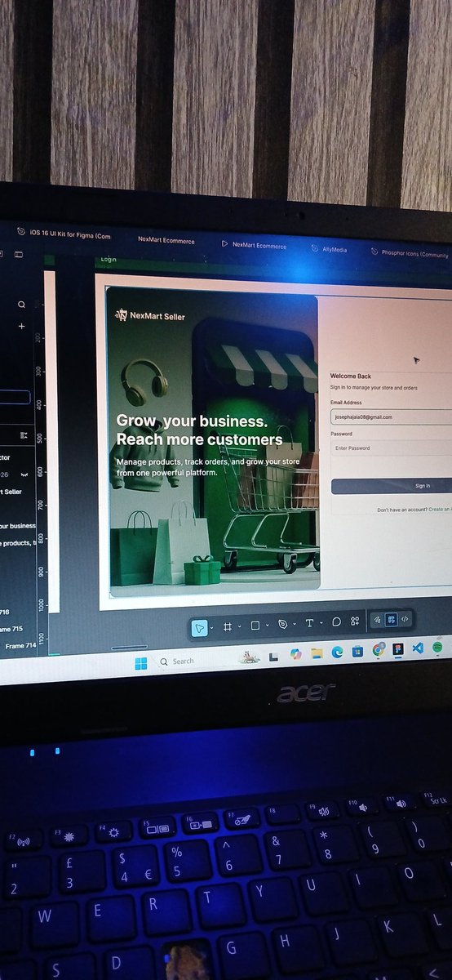
Task: Open Figma app icon on taskbar
Action: click(397, 649)
